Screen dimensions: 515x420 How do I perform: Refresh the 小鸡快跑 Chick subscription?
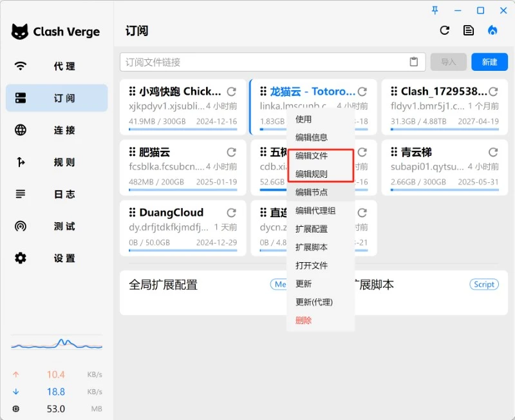pyautogui.click(x=232, y=91)
